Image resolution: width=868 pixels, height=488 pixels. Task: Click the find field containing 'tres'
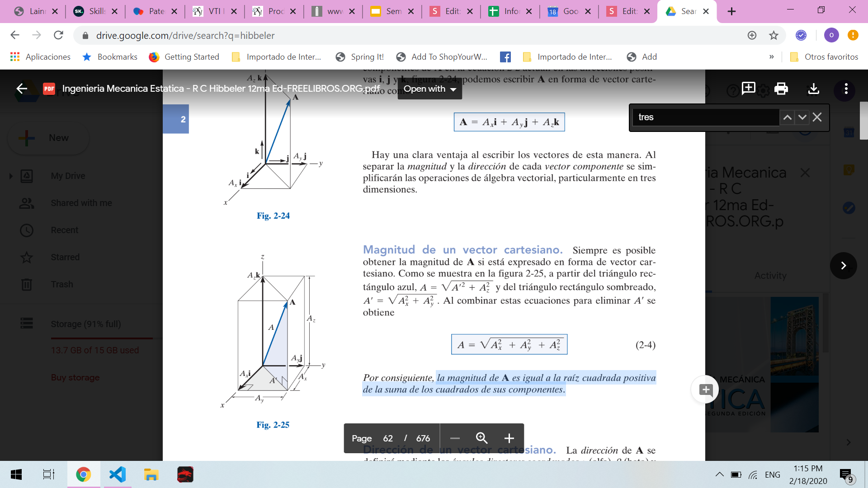[x=705, y=117]
